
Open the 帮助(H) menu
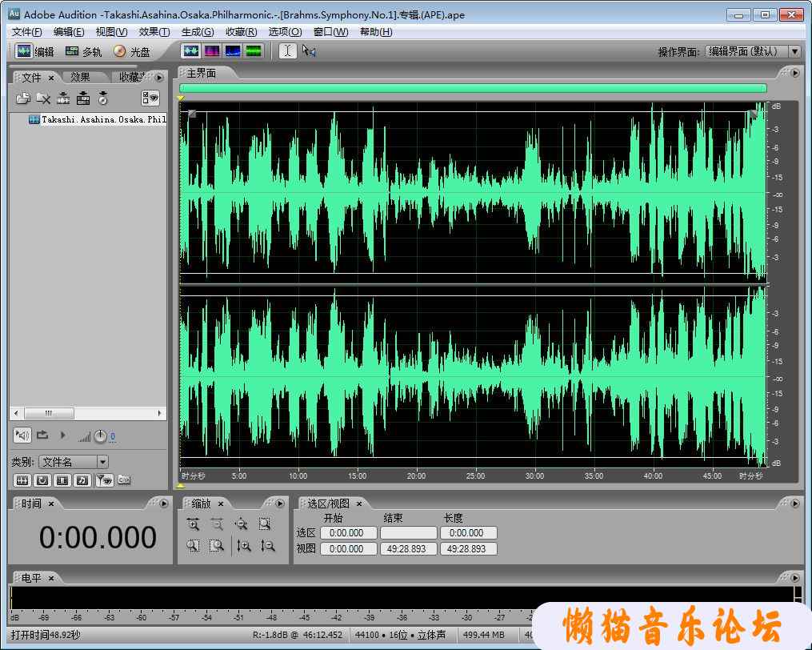[x=375, y=31]
